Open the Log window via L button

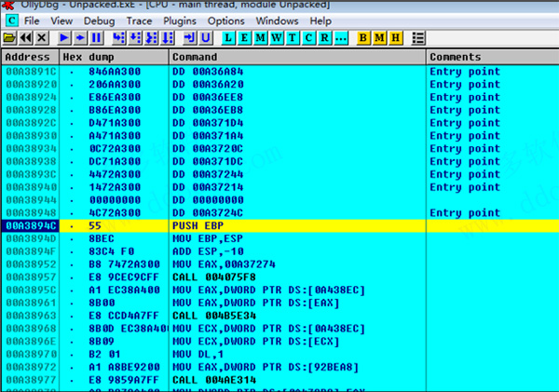tap(230, 38)
